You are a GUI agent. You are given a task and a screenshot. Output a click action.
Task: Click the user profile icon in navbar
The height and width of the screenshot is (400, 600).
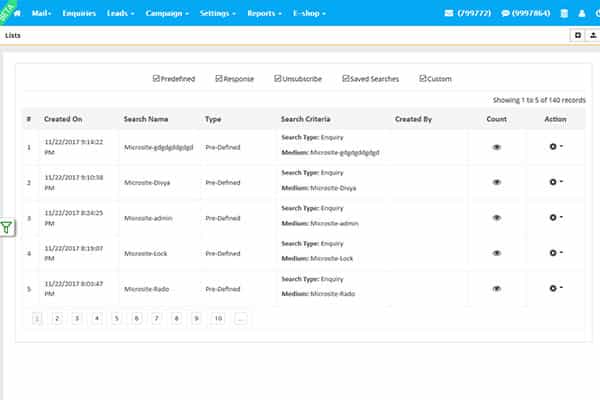[x=581, y=14]
